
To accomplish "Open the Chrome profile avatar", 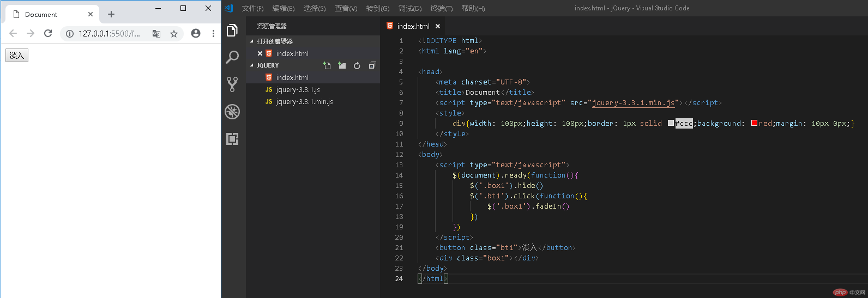I will (196, 33).
